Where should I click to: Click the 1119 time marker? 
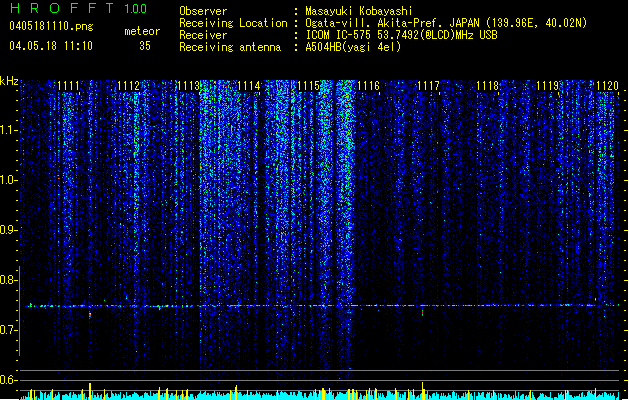tap(548, 86)
